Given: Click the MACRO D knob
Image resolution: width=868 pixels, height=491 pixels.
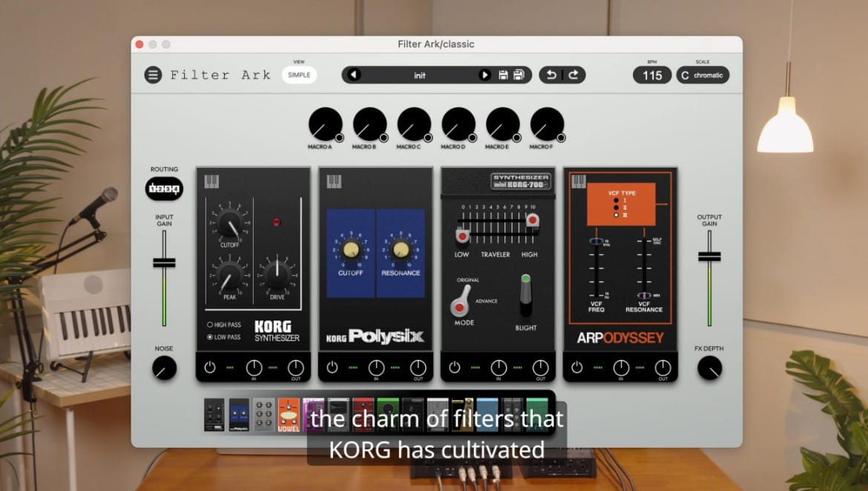Looking at the screenshot, I should pos(458,124).
